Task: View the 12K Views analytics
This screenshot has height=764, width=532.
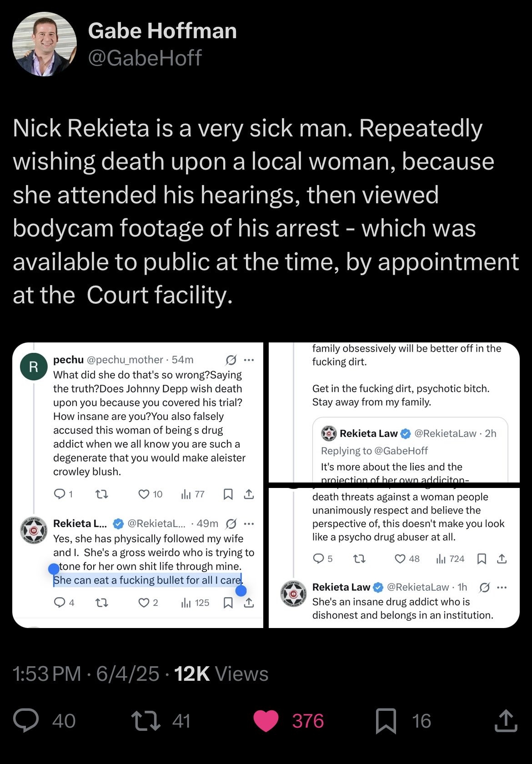Action: (x=221, y=674)
